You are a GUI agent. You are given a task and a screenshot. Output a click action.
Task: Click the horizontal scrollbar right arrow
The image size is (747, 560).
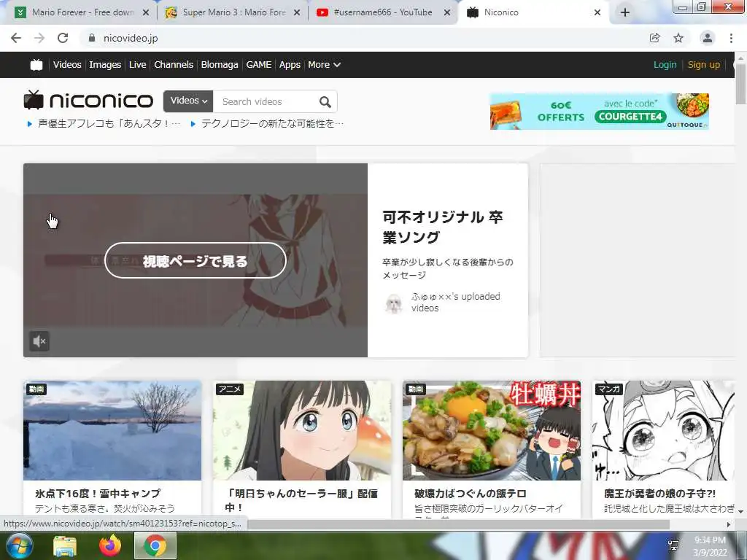(729, 524)
